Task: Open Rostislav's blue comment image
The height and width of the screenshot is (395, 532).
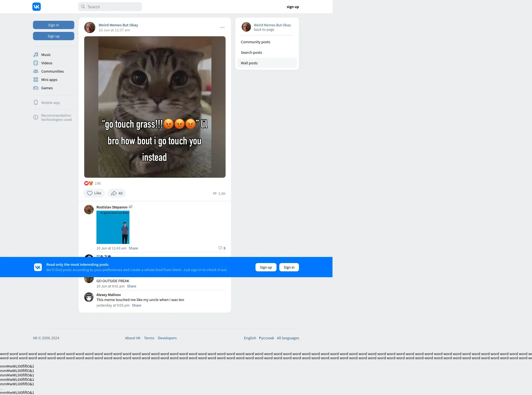Action: point(113,227)
